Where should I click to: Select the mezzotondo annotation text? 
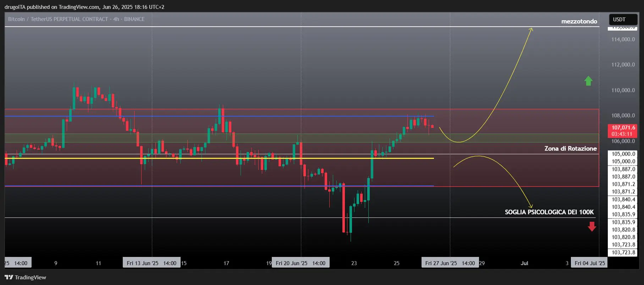pyautogui.click(x=579, y=21)
